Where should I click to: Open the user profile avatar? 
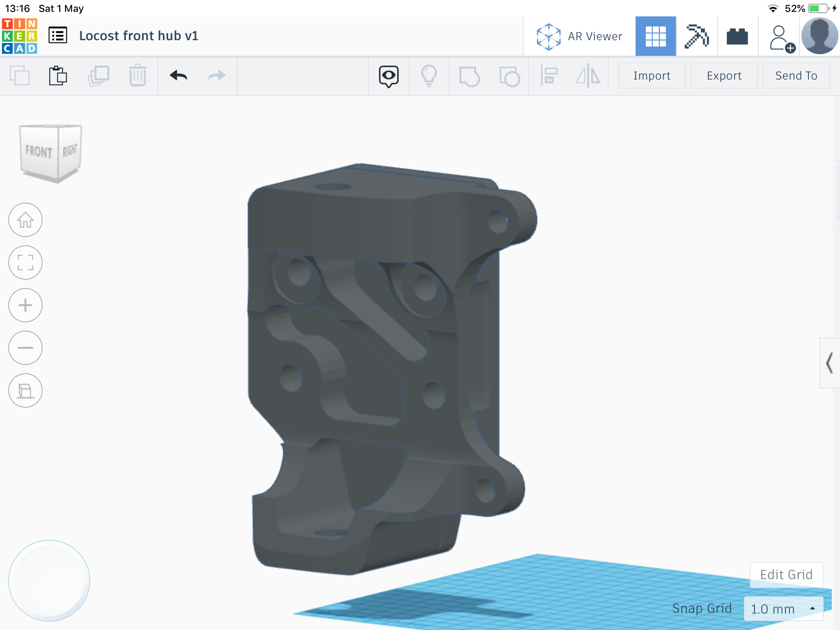pos(819,36)
